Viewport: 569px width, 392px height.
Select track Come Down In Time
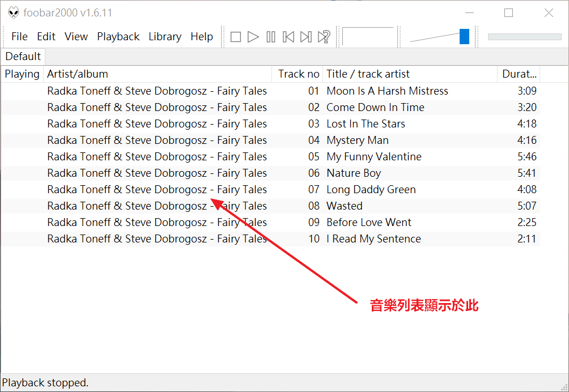[x=270, y=107]
